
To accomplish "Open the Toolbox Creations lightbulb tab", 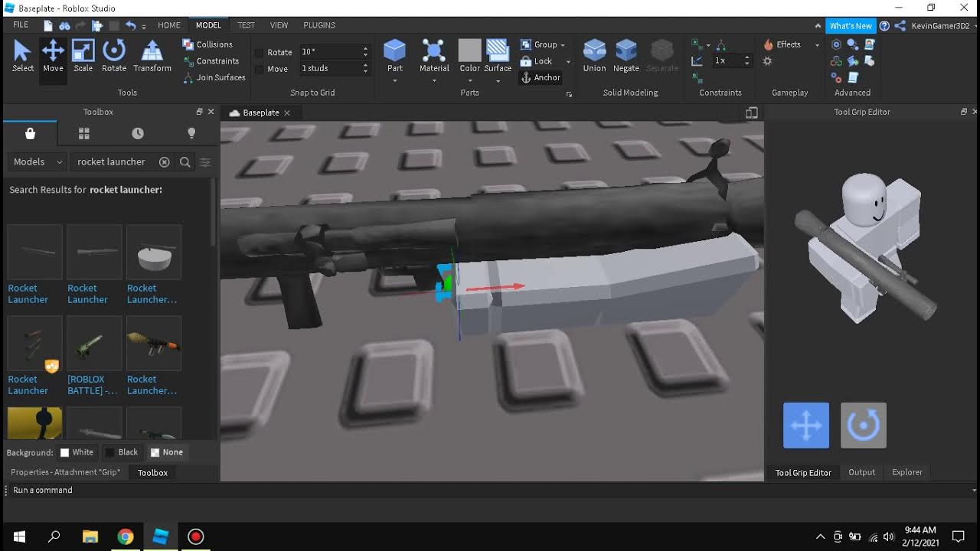I will pyautogui.click(x=191, y=133).
